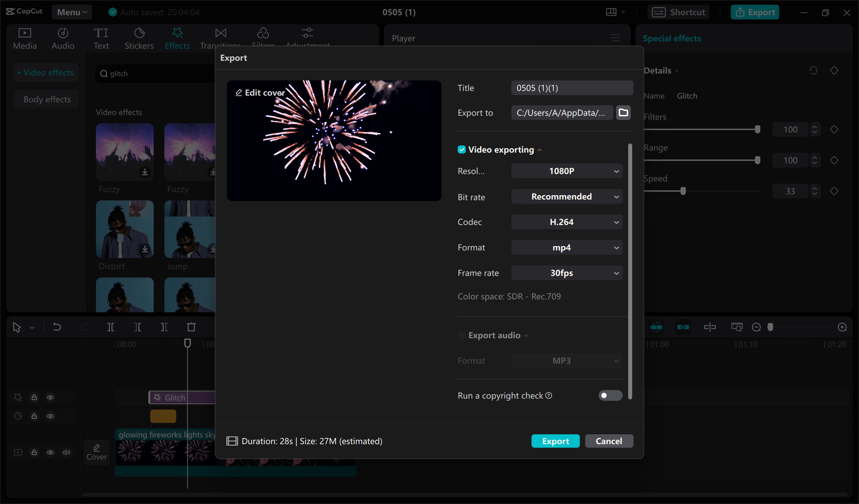Open the Menu dropdown in title bar

click(71, 12)
